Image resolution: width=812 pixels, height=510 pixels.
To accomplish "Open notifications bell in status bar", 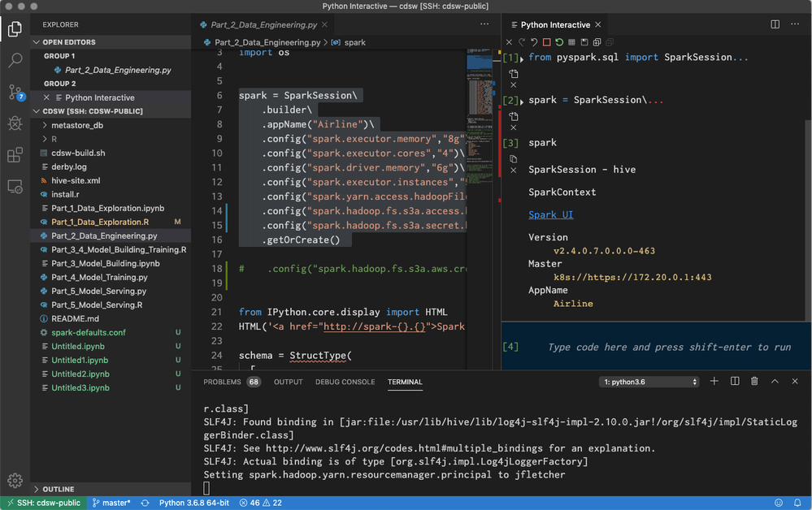I will coord(797,503).
